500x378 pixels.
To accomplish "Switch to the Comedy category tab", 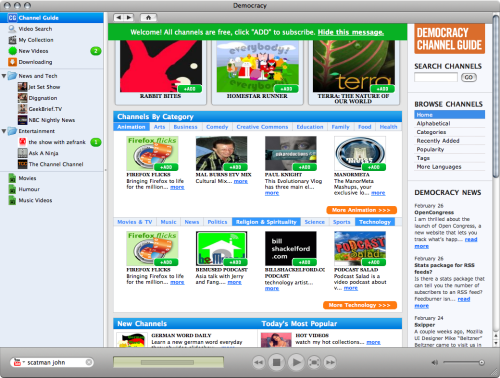I will pyautogui.click(x=217, y=127).
